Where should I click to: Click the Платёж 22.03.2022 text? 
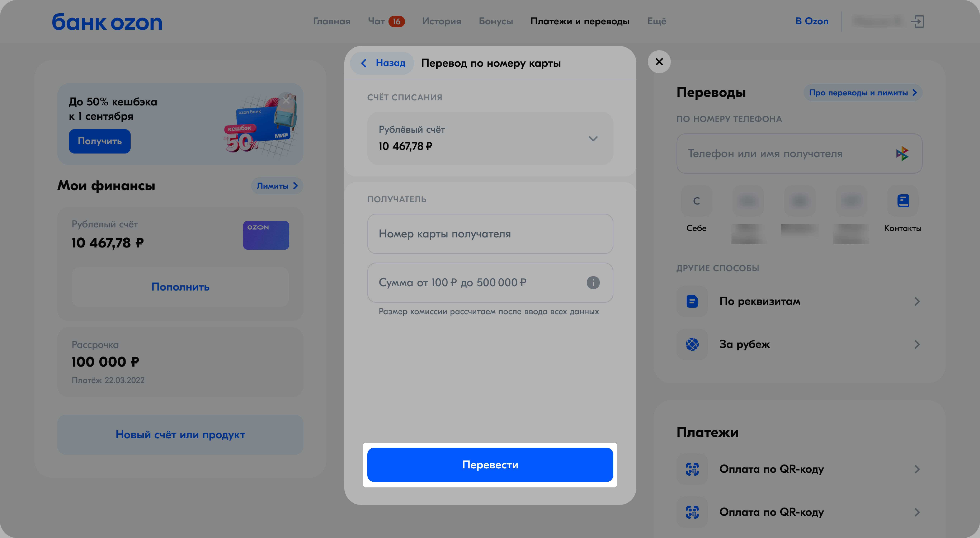(108, 380)
